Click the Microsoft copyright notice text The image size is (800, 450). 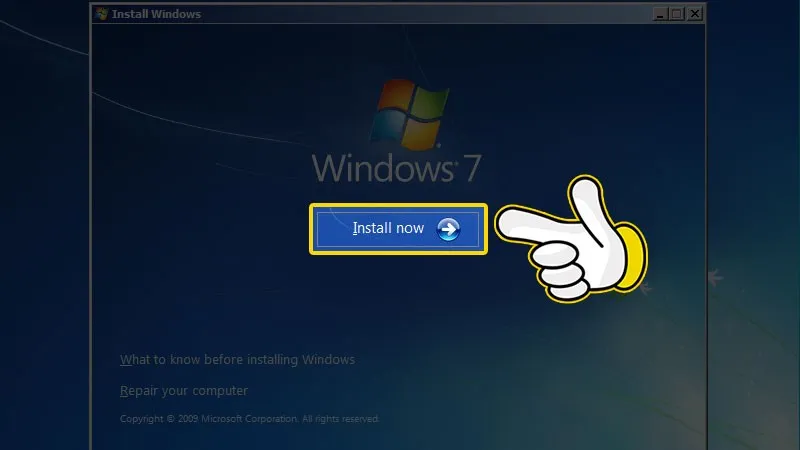[249, 419]
